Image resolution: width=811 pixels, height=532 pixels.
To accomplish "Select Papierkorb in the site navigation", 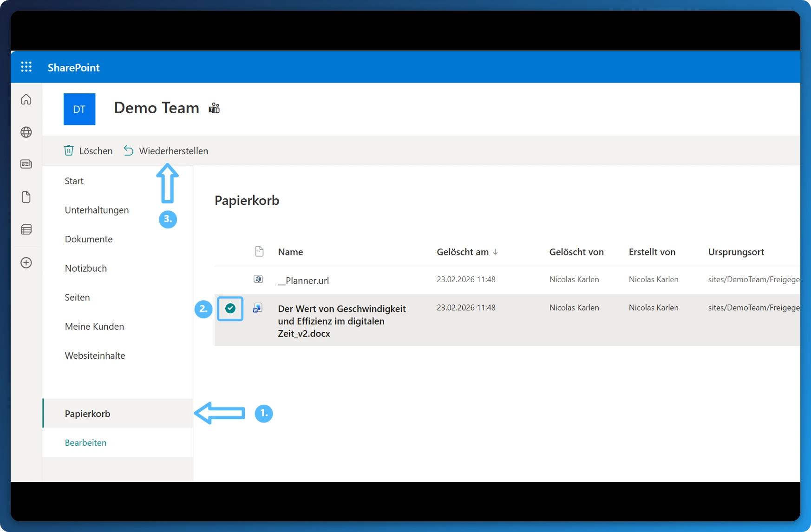I will pos(118,413).
